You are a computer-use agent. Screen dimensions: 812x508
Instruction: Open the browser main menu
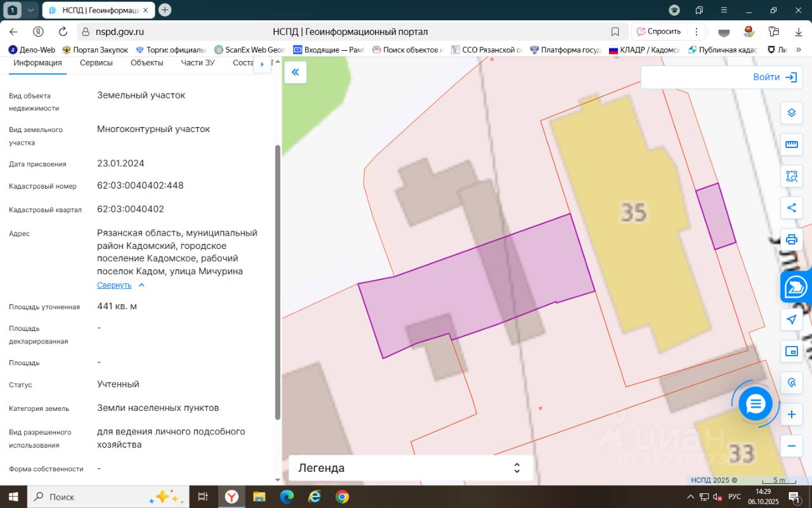(724, 10)
